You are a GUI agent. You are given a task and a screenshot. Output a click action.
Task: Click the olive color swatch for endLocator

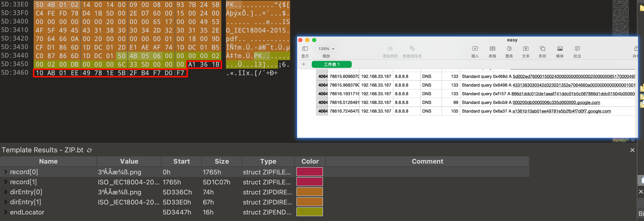309,212
